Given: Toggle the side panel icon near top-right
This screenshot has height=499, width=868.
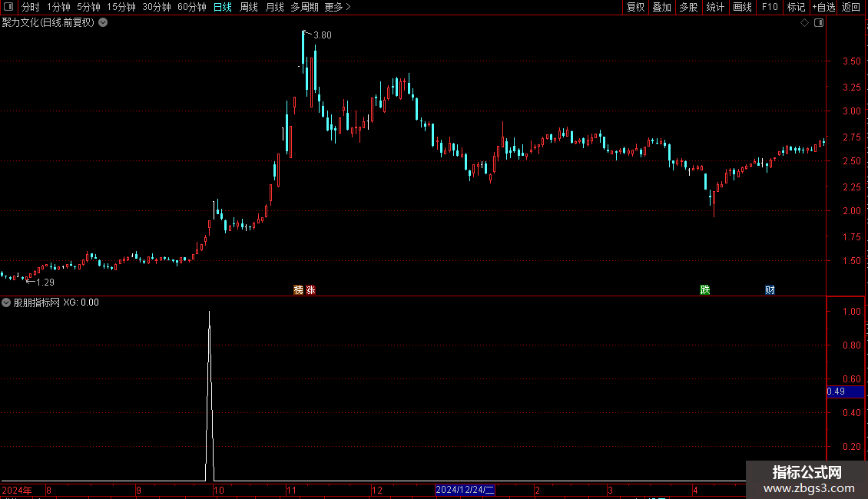Looking at the screenshot, I should tap(819, 23).
